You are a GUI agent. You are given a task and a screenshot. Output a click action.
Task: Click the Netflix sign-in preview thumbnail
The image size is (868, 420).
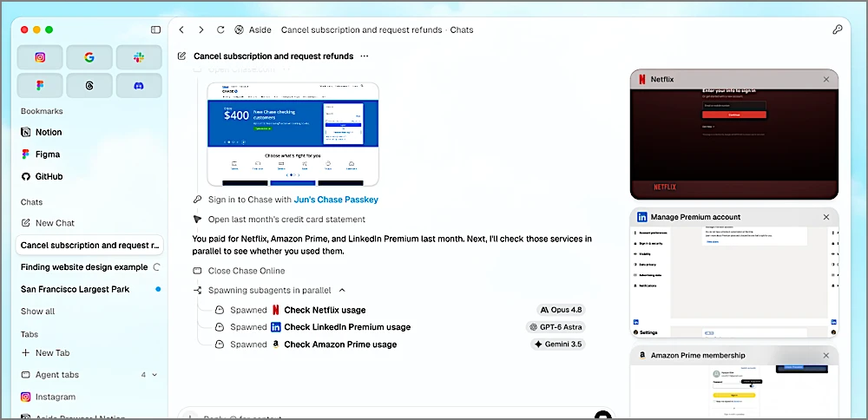tap(734, 143)
